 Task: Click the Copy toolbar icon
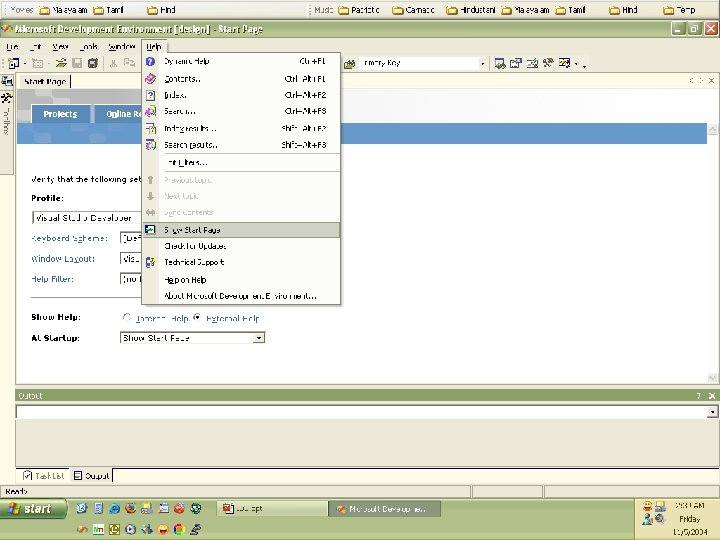pyautogui.click(x=129, y=63)
